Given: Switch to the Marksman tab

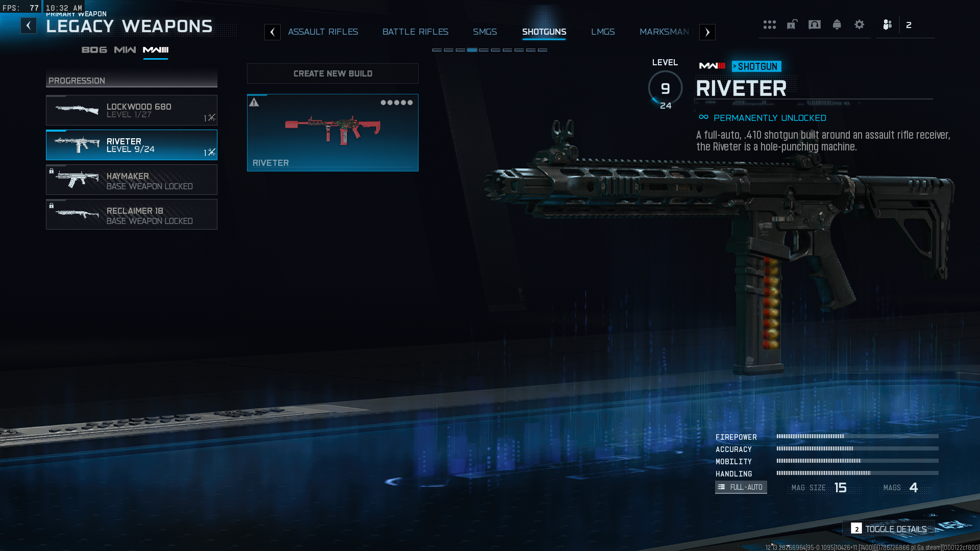Looking at the screenshot, I should (664, 32).
